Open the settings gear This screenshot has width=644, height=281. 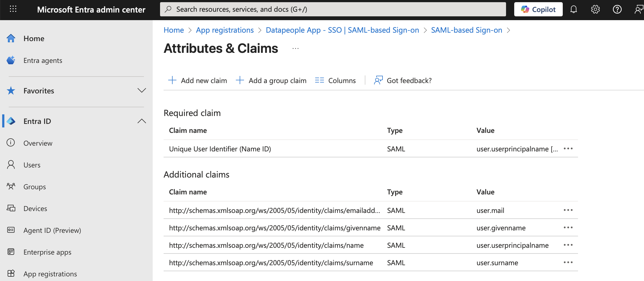[595, 10]
